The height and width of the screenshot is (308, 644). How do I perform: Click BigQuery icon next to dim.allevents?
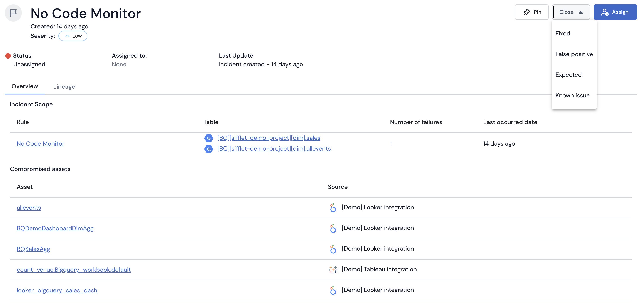pyautogui.click(x=209, y=149)
